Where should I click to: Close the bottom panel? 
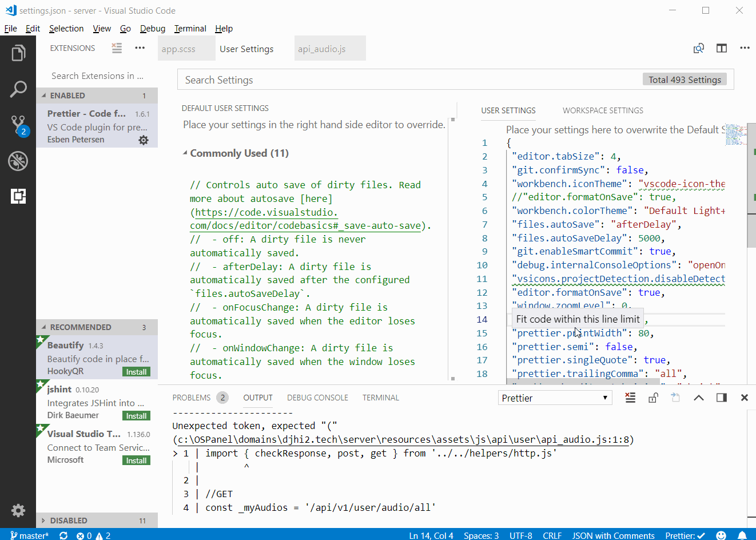[x=745, y=398]
